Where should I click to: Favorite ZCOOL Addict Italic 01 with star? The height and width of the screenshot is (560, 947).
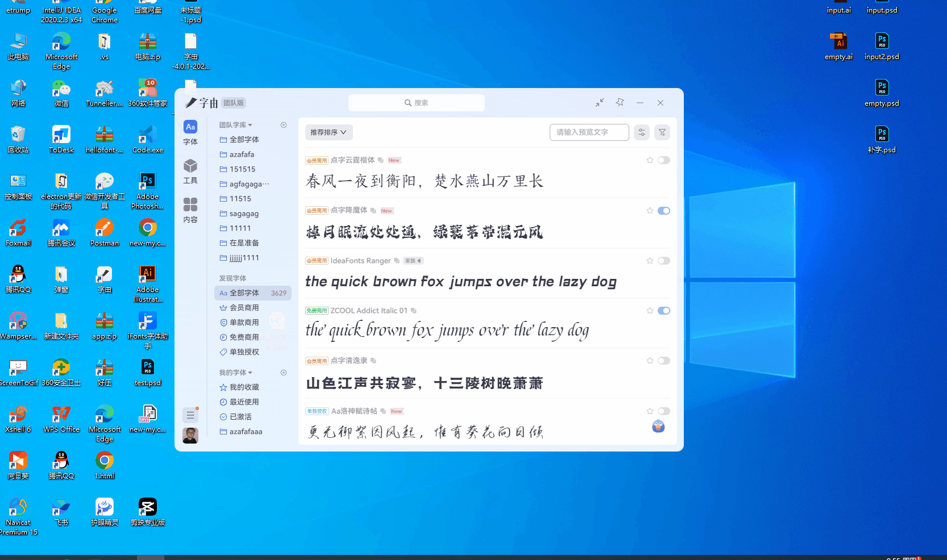(x=650, y=311)
